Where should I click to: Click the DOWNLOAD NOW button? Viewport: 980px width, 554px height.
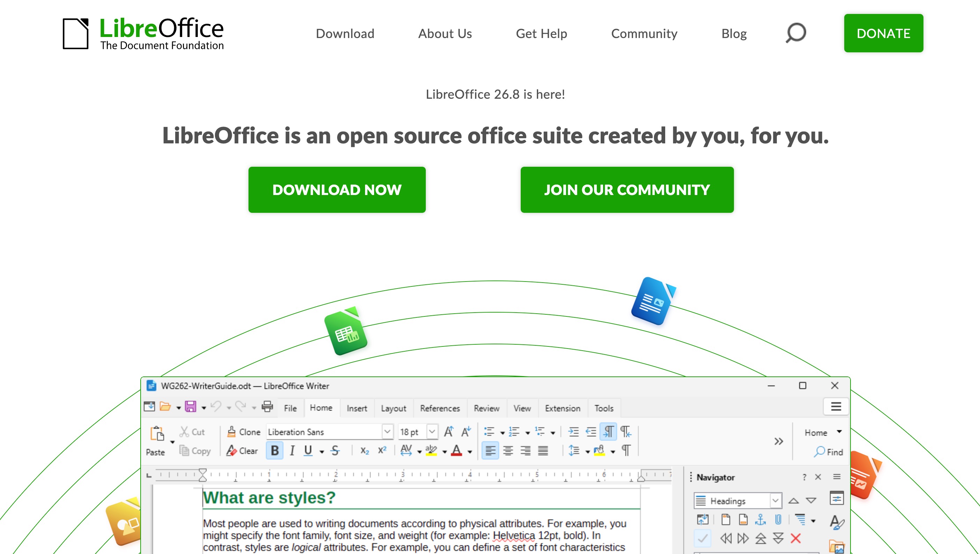click(x=337, y=189)
